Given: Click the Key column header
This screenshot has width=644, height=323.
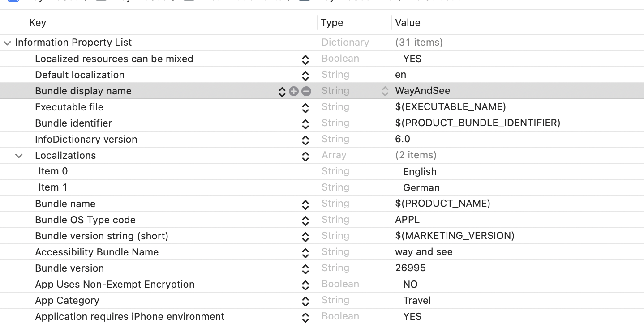Looking at the screenshot, I should (38, 23).
